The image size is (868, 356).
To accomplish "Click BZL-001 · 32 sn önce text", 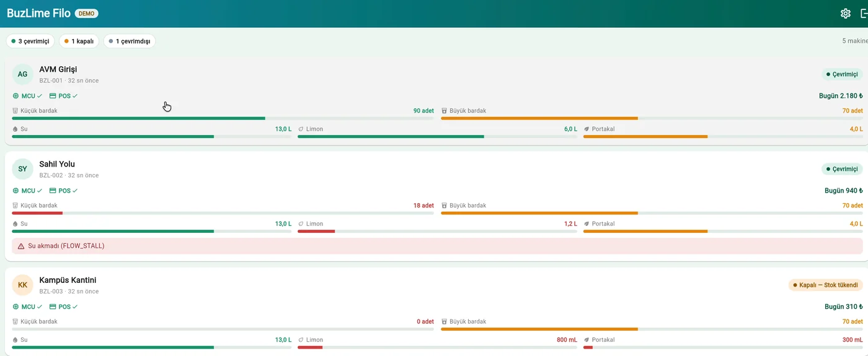I will tap(69, 80).
